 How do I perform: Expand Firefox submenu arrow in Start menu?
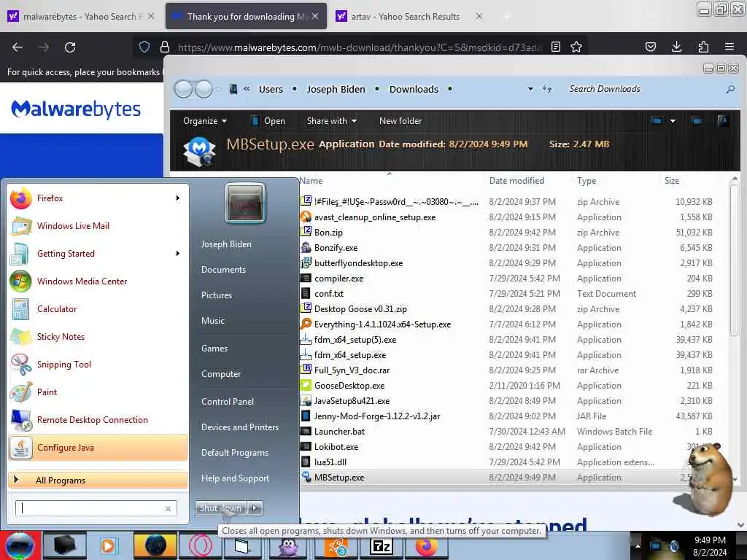tap(178, 198)
